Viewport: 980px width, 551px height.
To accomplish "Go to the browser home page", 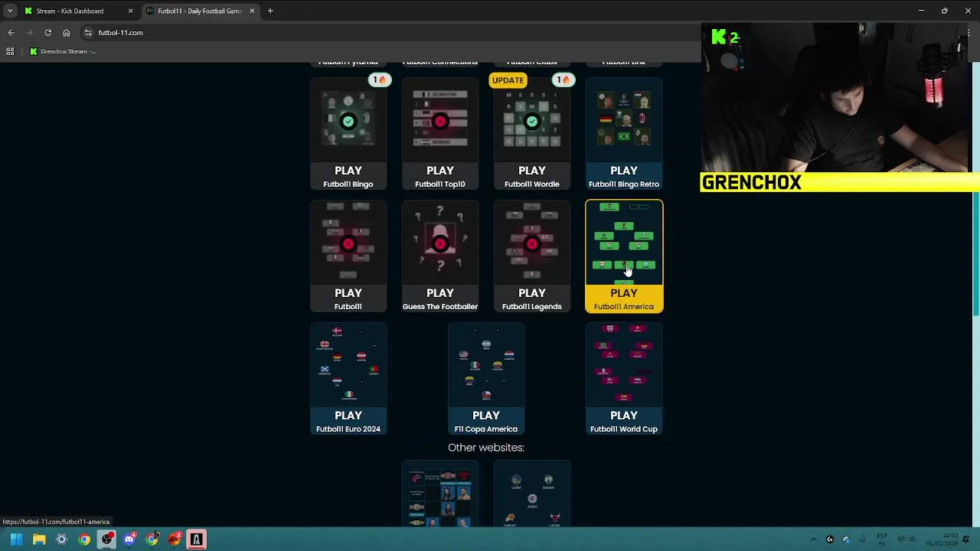I will (66, 33).
